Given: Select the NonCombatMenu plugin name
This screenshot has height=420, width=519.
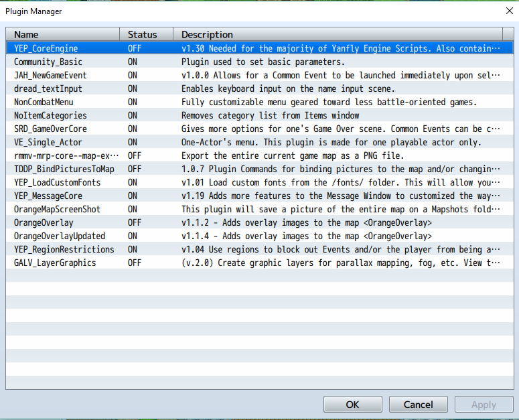Looking at the screenshot, I should click(44, 102).
